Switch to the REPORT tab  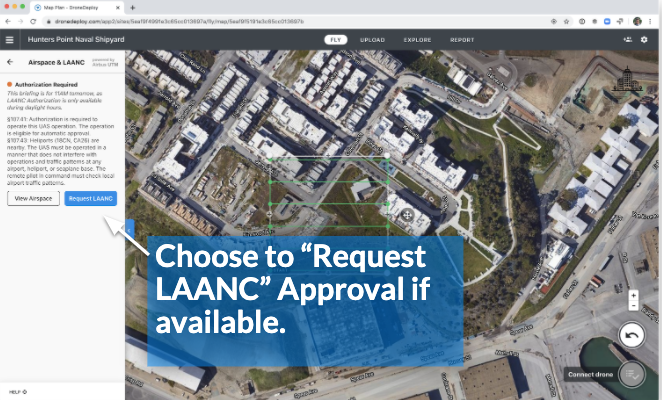click(x=462, y=40)
